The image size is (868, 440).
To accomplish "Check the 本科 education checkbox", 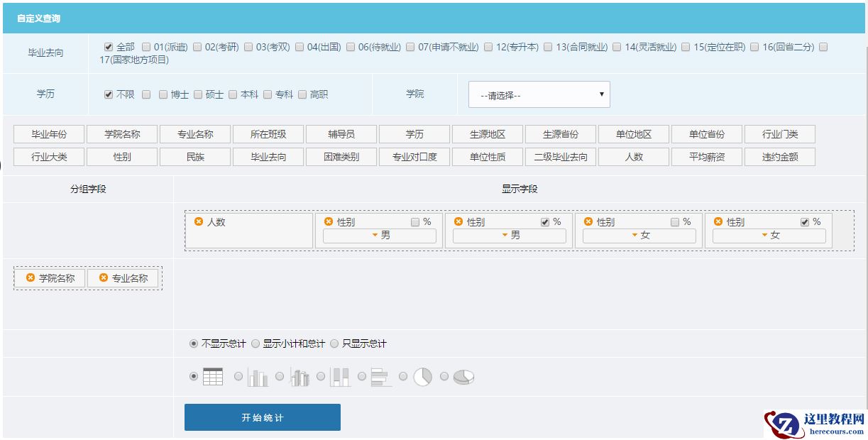I will (x=233, y=94).
